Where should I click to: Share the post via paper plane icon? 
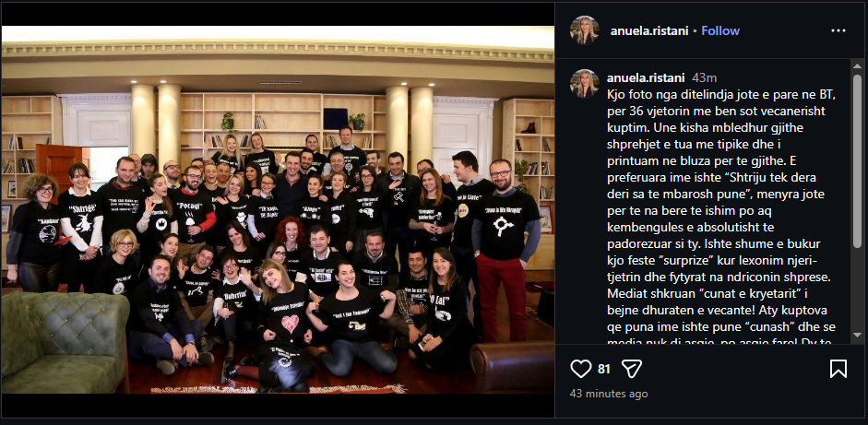coord(632,369)
